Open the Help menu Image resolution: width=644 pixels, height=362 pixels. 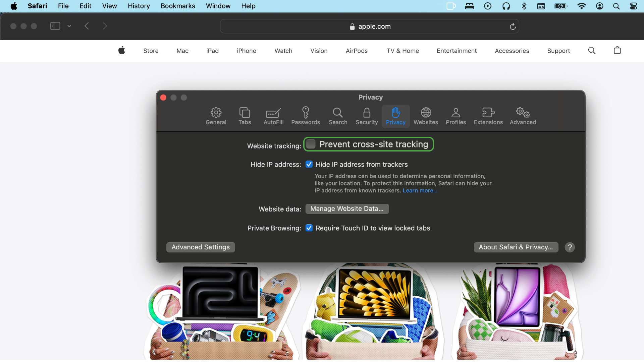pos(248,6)
